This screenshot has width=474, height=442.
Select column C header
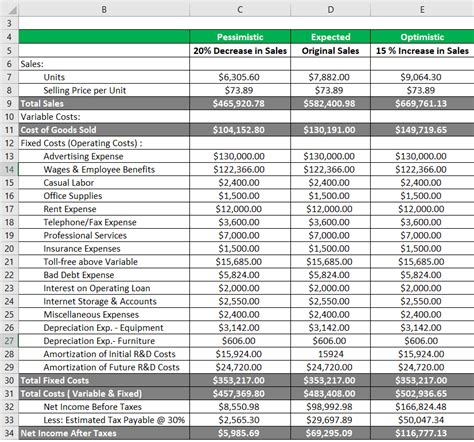coord(240,9)
